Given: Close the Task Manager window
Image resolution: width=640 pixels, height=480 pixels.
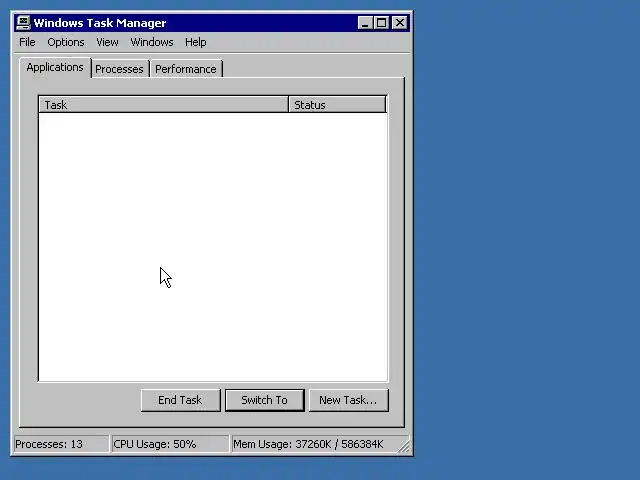Looking at the screenshot, I should click(x=400, y=23).
